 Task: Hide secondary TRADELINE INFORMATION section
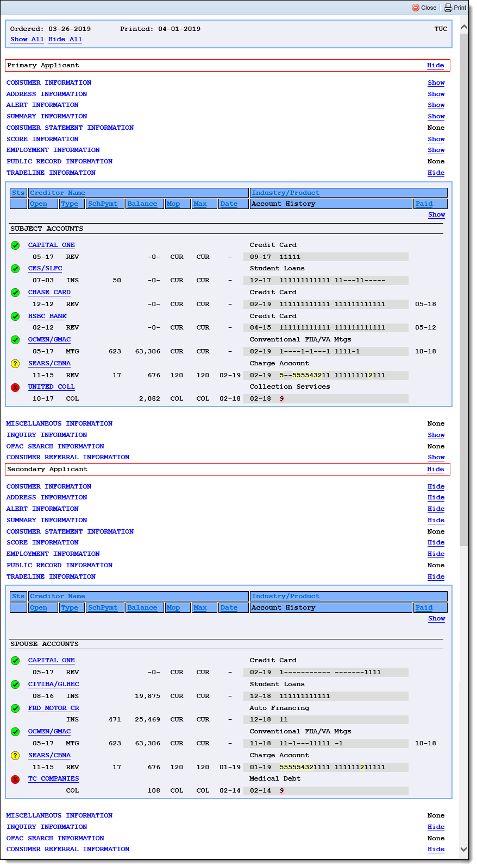[x=436, y=576]
